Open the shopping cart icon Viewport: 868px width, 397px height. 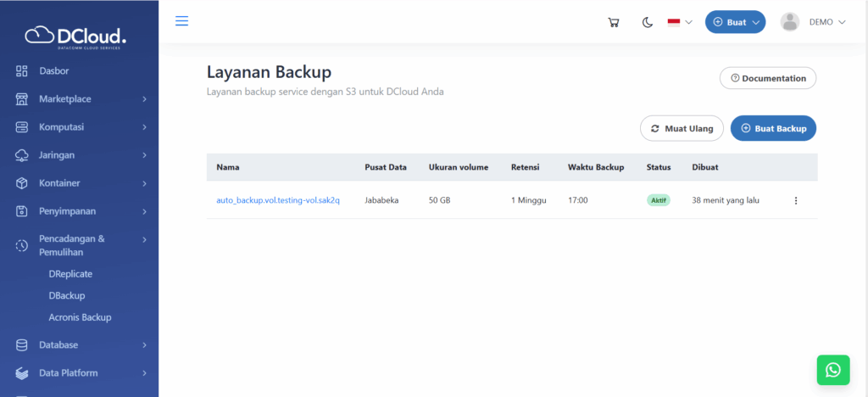click(x=614, y=22)
